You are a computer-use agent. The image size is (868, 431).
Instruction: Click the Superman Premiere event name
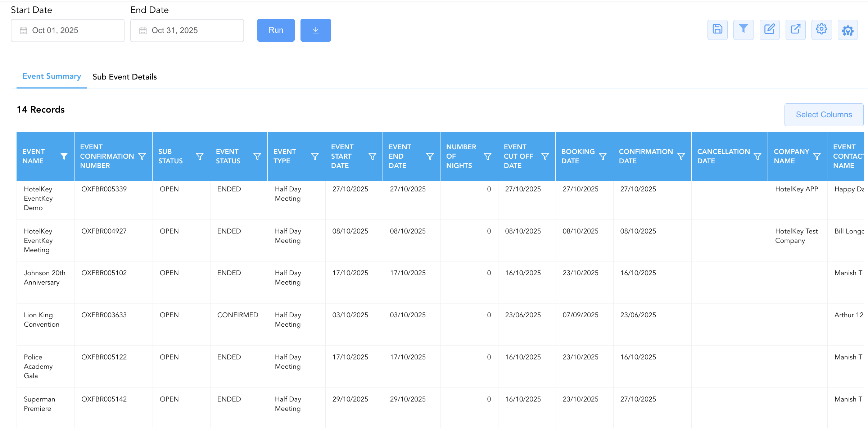[x=39, y=404]
